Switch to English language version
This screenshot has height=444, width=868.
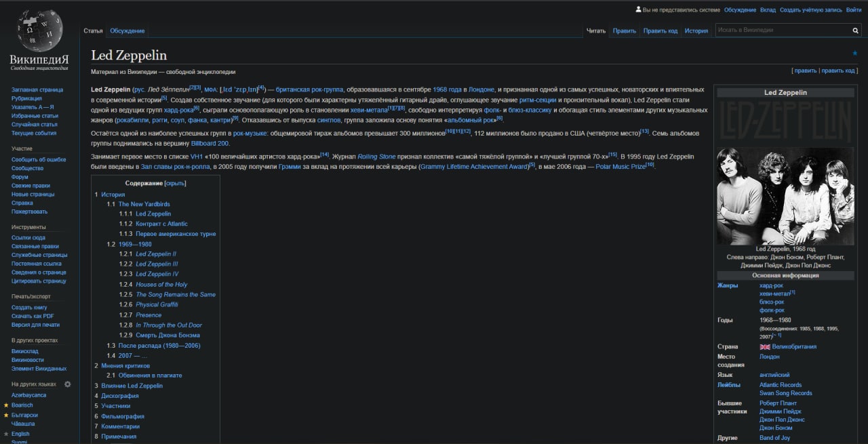click(x=20, y=434)
